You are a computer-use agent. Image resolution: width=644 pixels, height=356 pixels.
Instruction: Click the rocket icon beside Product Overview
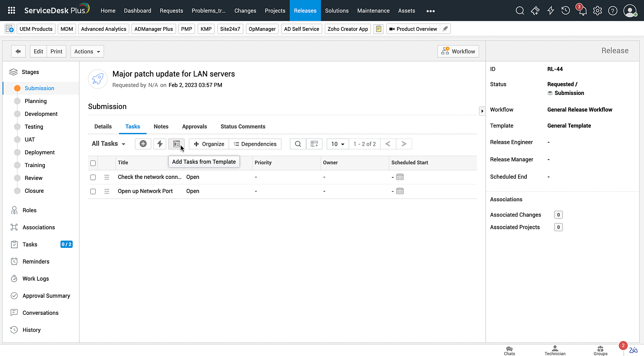coord(445,29)
